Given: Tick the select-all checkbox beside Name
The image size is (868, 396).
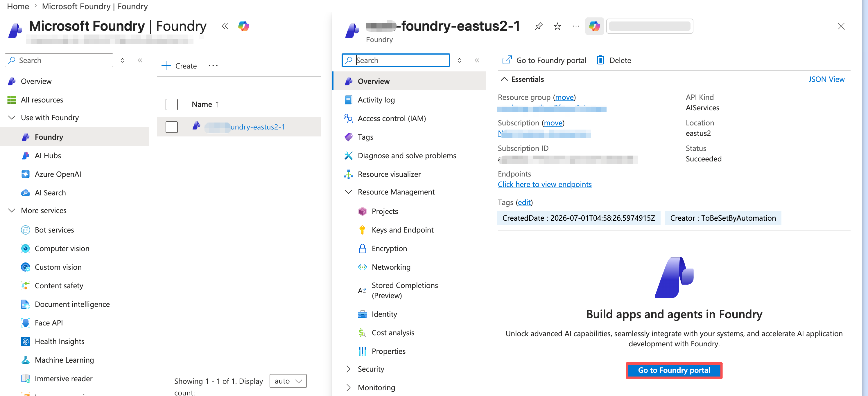Looking at the screenshot, I should click(171, 105).
